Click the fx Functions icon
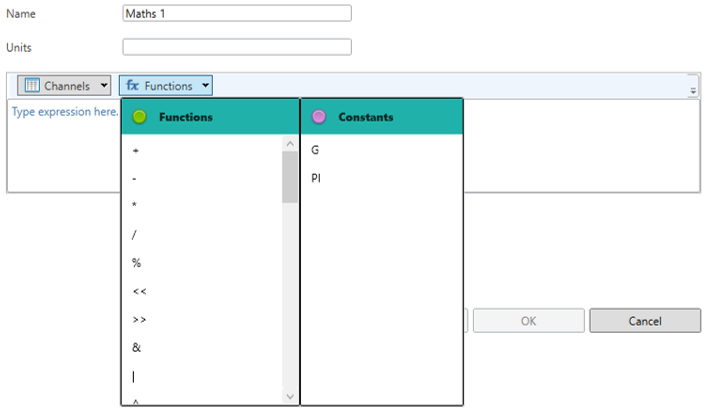The height and width of the screenshot is (410, 705). (x=132, y=85)
